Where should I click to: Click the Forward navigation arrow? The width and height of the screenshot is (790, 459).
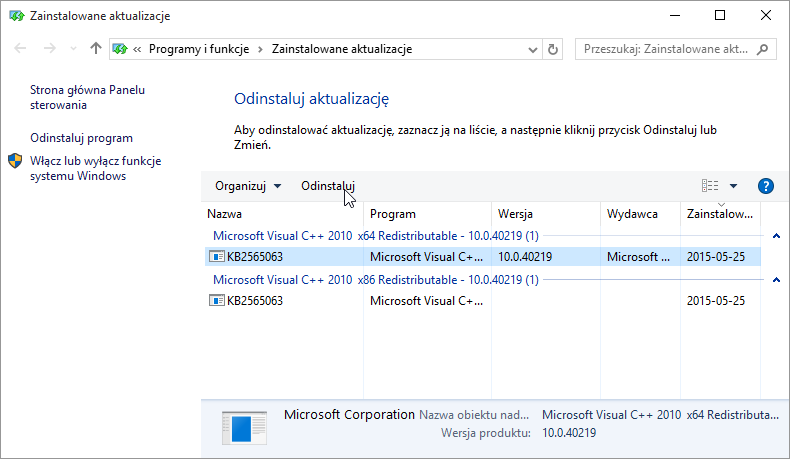pyautogui.click(x=49, y=48)
